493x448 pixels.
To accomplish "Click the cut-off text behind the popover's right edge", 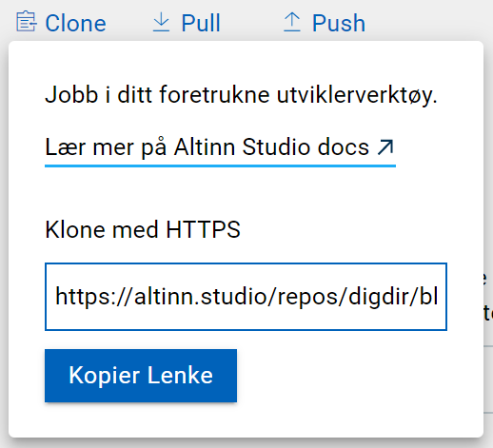I will pyautogui.click(x=488, y=297).
